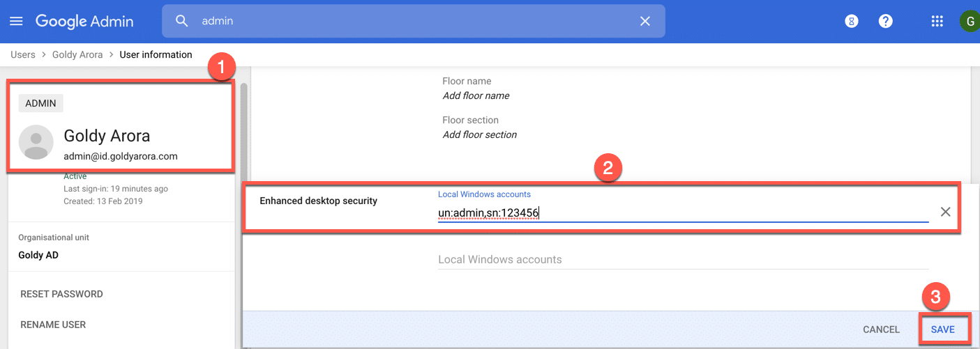Click RESET PASSWORD
This screenshot has height=349, width=980.
click(x=61, y=294)
